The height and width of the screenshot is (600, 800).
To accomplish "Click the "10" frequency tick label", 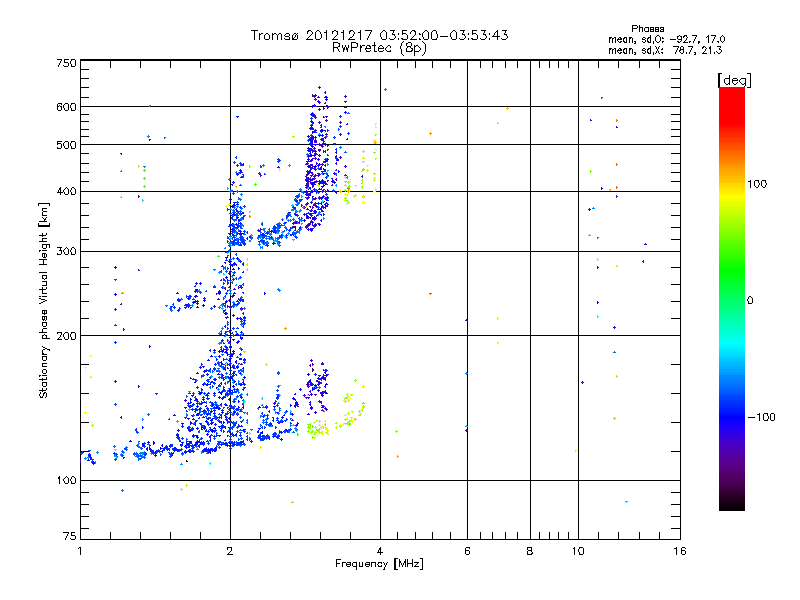I will [578, 551].
